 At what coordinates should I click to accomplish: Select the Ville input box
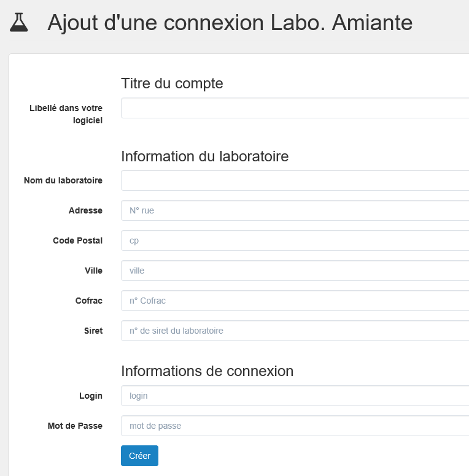pyautogui.click(x=295, y=271)
